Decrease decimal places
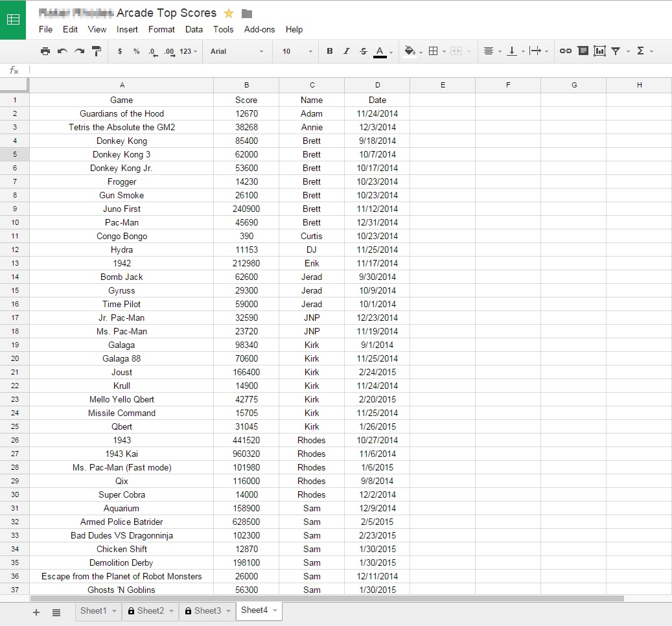This screenshot has height=626, width=672. coord(153,52)
